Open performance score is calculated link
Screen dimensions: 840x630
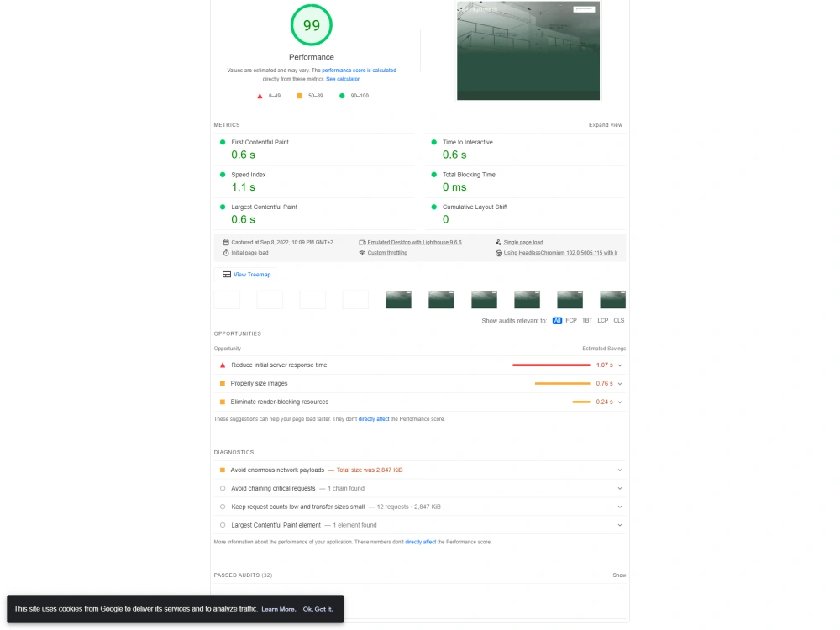(359, 71)
